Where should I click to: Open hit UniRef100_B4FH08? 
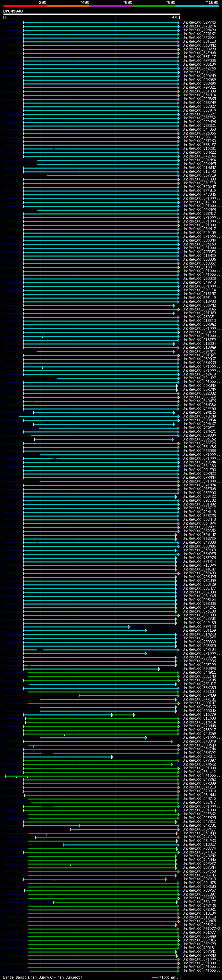[x=199, y=53]
